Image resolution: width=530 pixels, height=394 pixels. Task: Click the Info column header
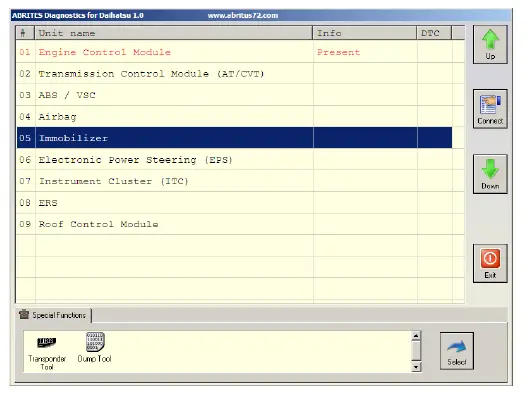point(365,33)
